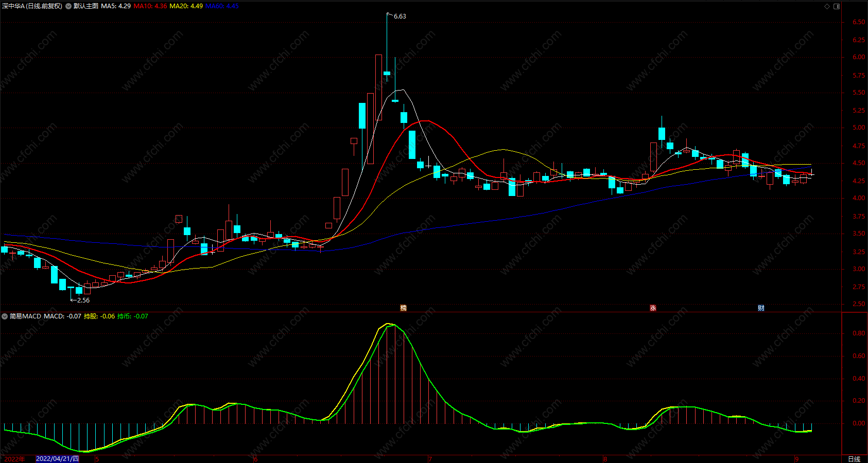This screenshot has height=463, width=868.
Task: Open the 简易MACD indicator dropdown arrow
Action: [5, 316]
